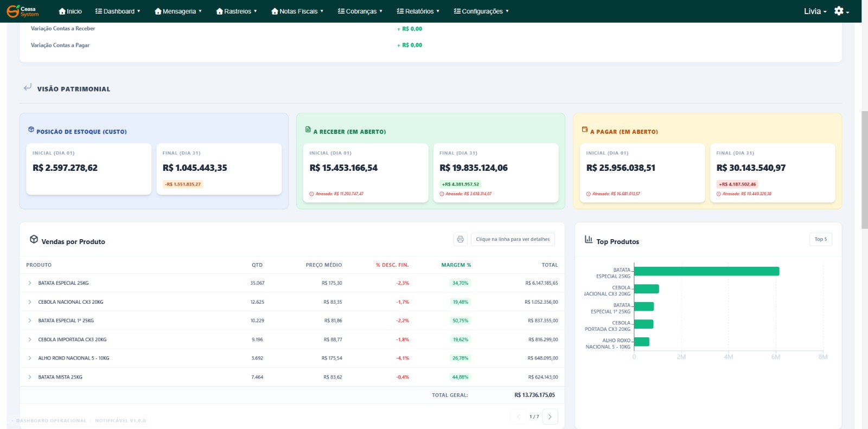
Task: Open the Configurações dropdown
Action: pyautogui.click(x=481, y=11)
